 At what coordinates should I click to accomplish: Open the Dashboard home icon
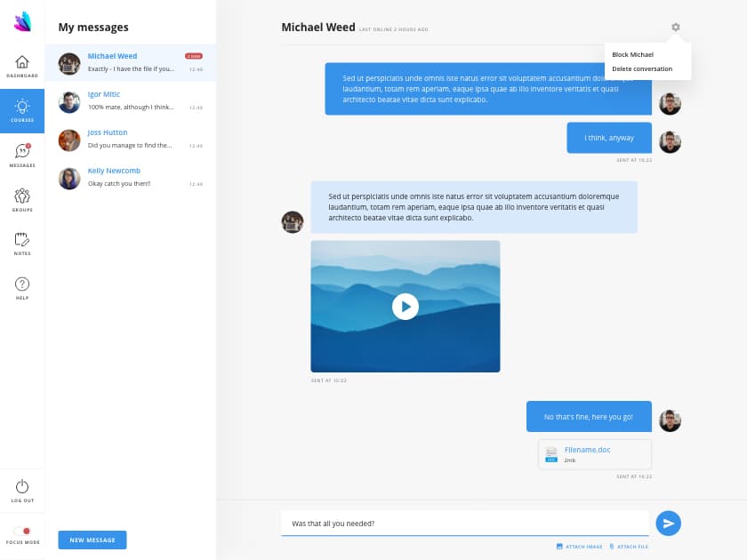[22, 62]
